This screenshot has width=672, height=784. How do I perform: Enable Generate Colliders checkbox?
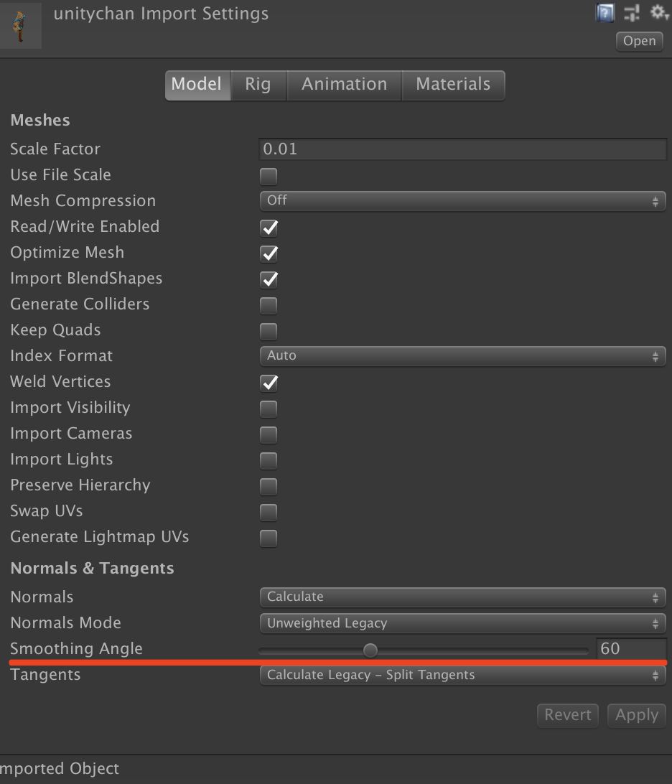click(x=269, y=306)
